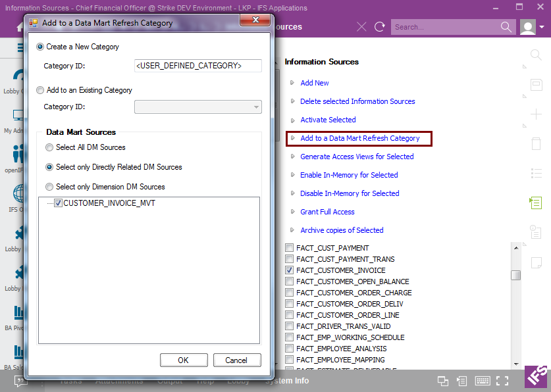Click Activate Selected link
This screenshot has height=392, width=551.
pyautogui.click(x=328, y=120)
